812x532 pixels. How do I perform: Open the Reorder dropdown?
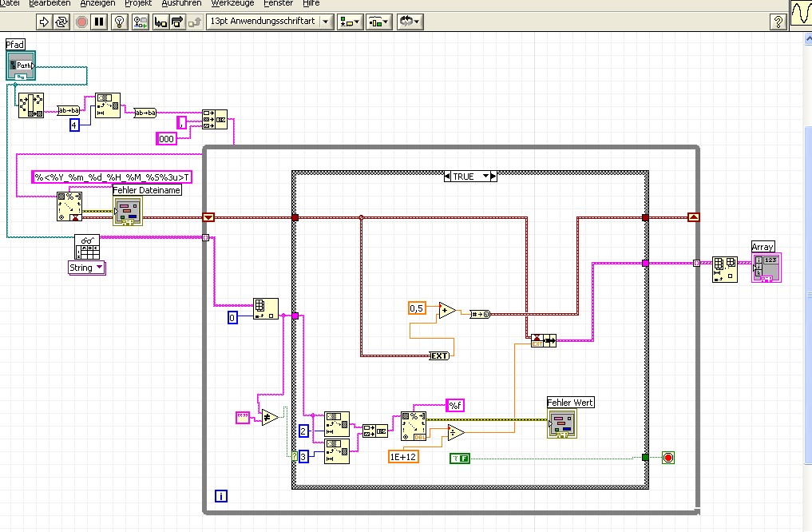click(410, 22)
